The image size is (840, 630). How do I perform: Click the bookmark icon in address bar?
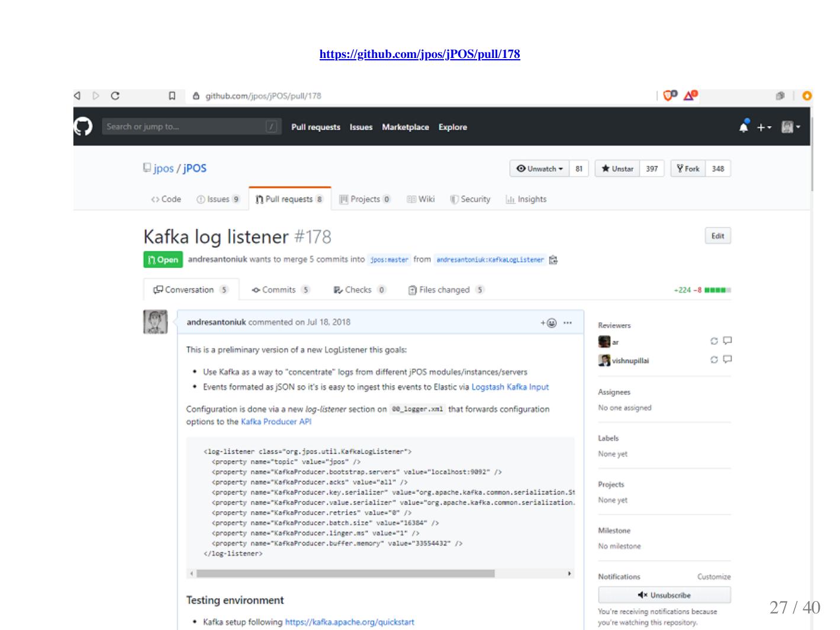(x=172, y=96)
